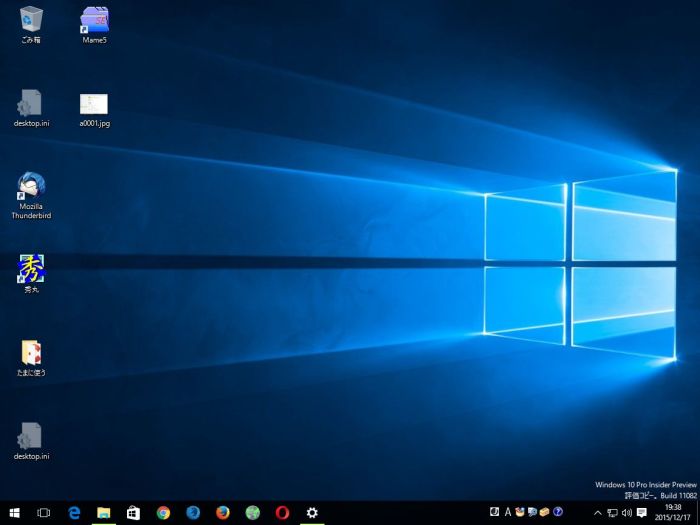This screenshot has width=700, height=525.
Task: Launch the Opera browser from the taskbar
Action: (282, 512)
